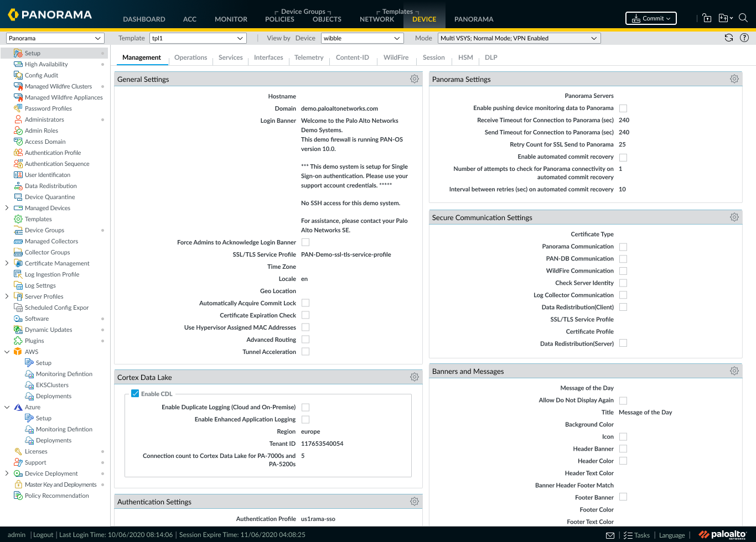The width and height of the screenshot is (756, 542).
Task: Switch to the Services tab
Action: [230, 58]
